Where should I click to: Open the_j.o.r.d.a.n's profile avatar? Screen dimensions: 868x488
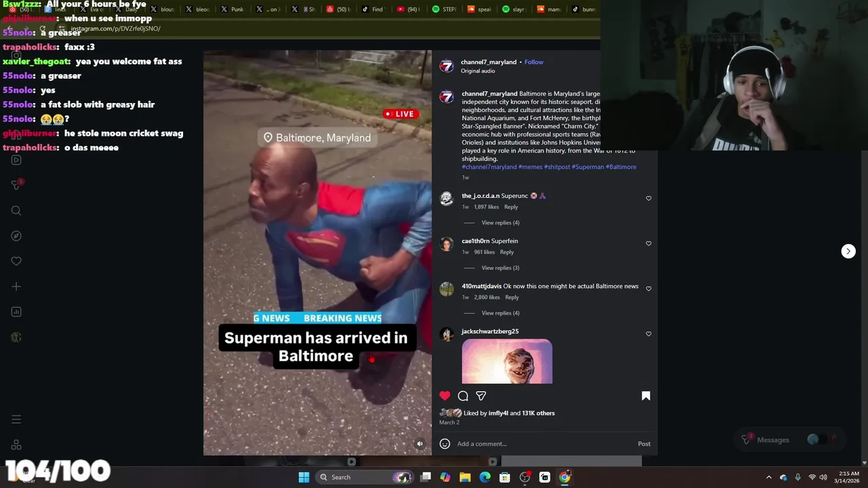(446, 198)
